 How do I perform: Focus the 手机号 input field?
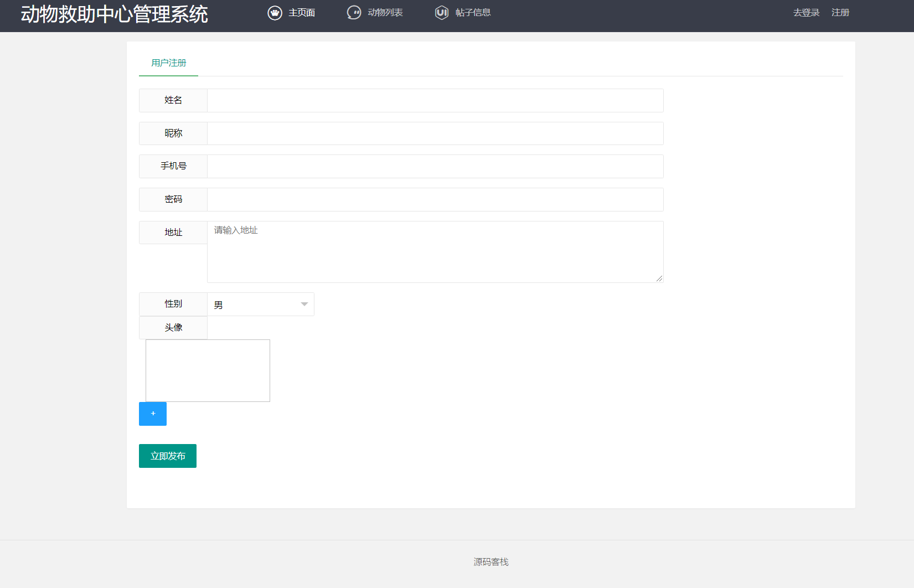pyautogui.click(x=435, y=166)
